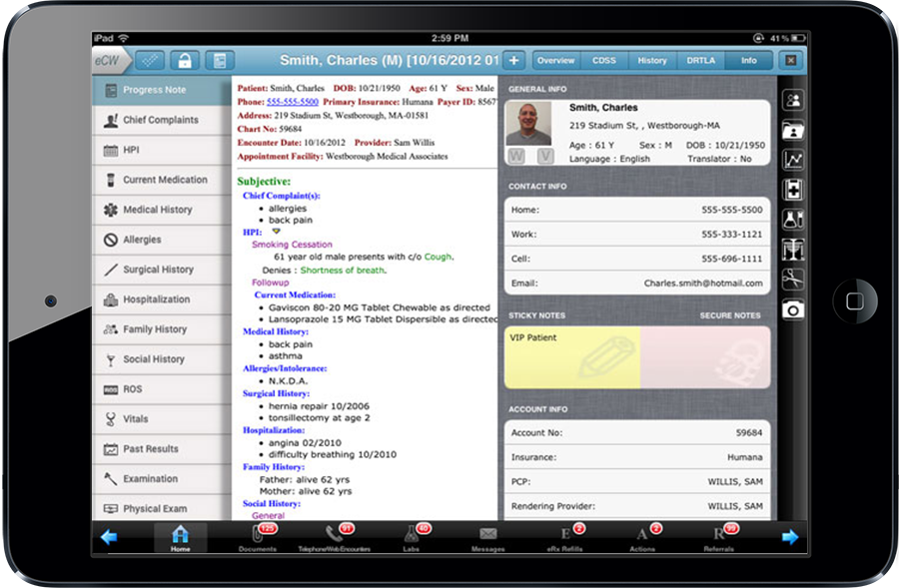Viewport: 899px width, 588px height.
Task: Tap the PCP row WILLIS, SAM
Action: coord(637,481)
